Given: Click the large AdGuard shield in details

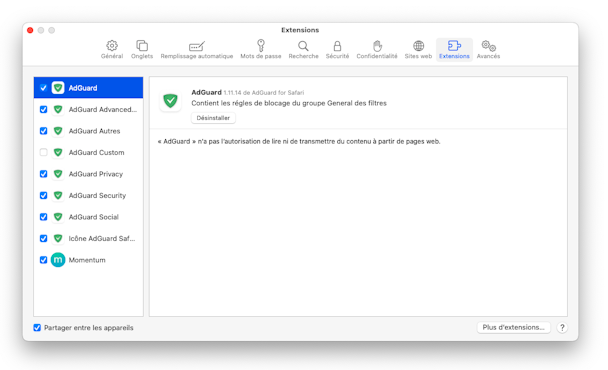Looking at the screenshot, I should [170, 100].
